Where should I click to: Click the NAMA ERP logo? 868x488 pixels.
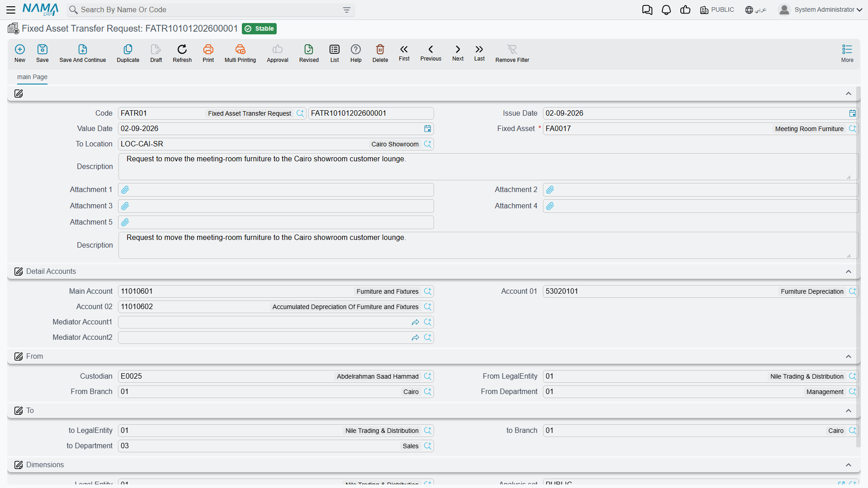pos(40,9)
